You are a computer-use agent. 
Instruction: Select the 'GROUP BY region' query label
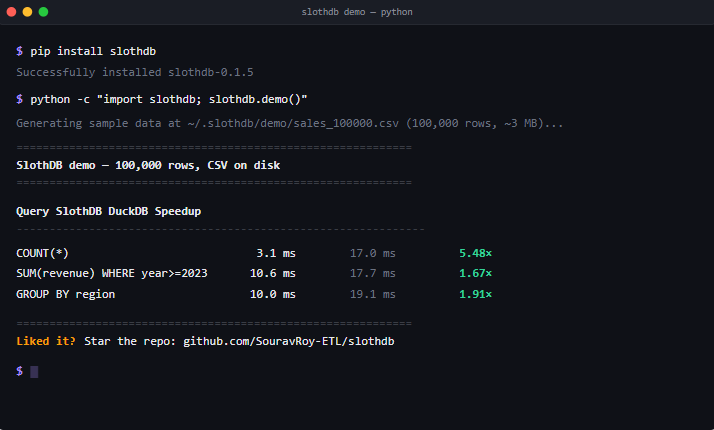[x=66, y=294]
